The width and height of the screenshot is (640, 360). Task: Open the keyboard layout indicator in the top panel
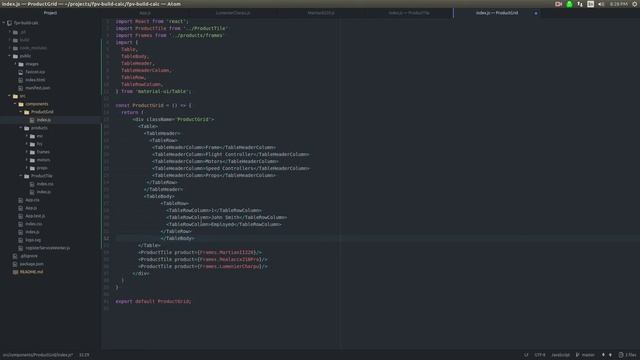click(x=590, y=4)
